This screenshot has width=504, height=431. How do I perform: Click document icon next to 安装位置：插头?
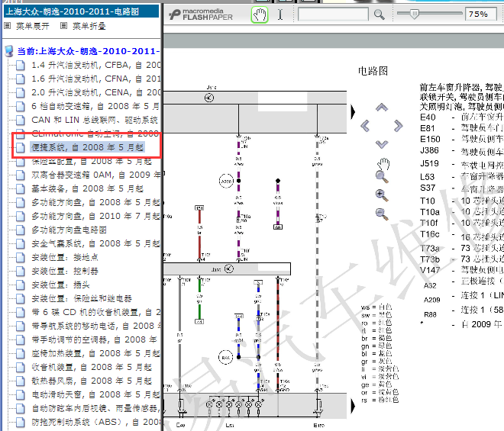click(x=21, y=285)
